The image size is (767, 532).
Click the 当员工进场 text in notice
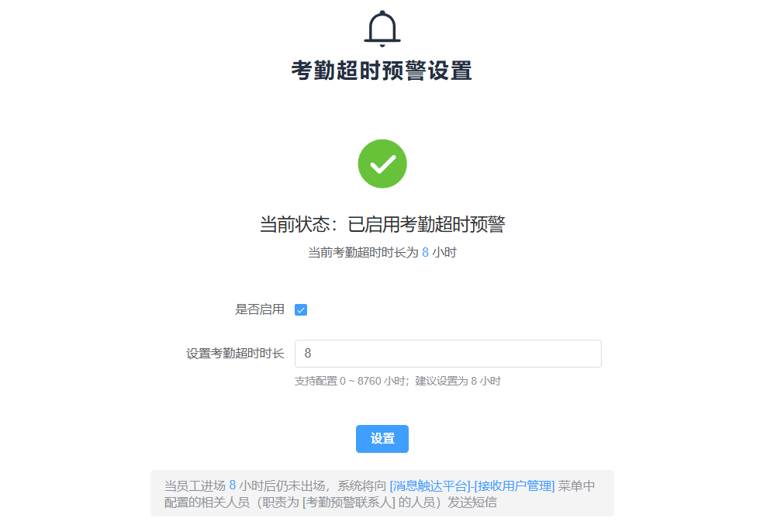click(x=195, y=486)
